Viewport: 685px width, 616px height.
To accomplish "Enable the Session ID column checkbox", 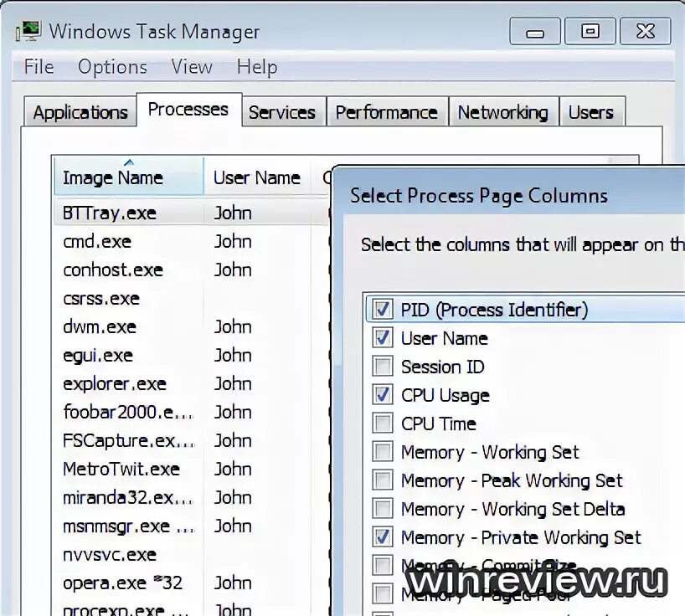I will pyautogui.click(x=383, y=367).
